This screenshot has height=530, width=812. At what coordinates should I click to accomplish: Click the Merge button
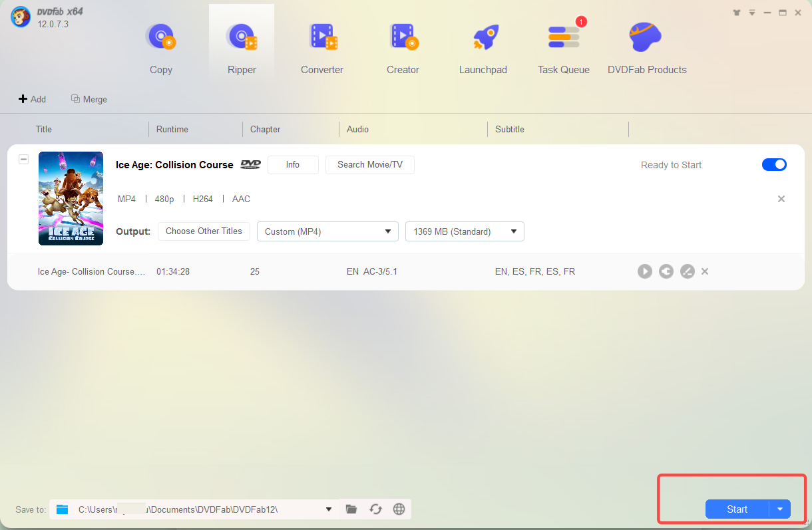click(x=89, y=99)
